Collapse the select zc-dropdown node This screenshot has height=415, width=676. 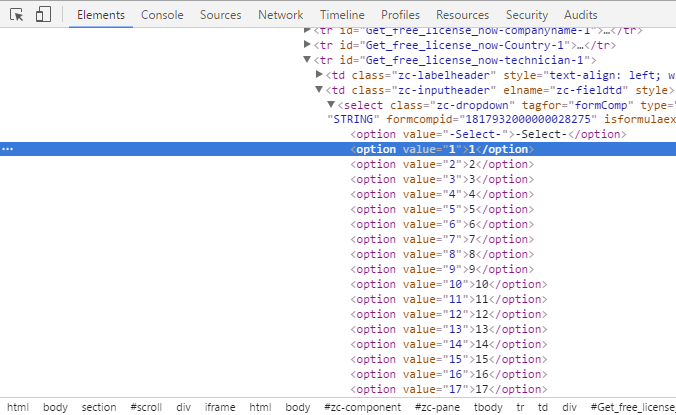tap(331, 105)
